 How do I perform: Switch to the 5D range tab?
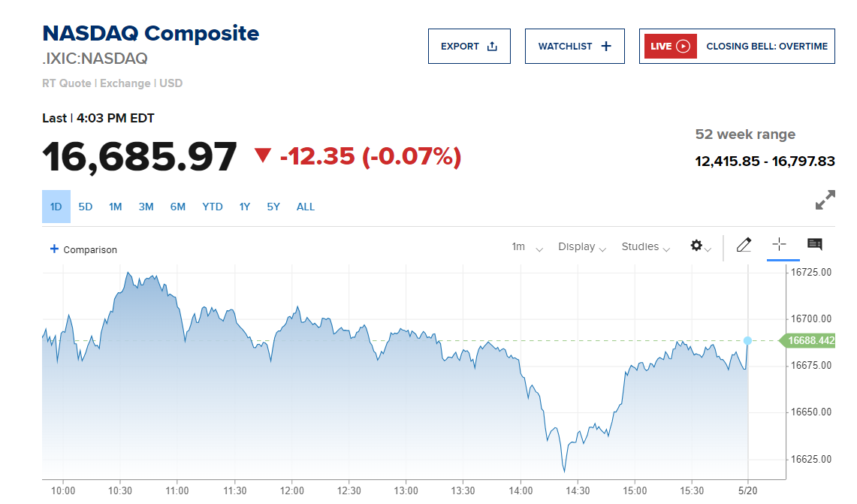[x=86, y=207]
